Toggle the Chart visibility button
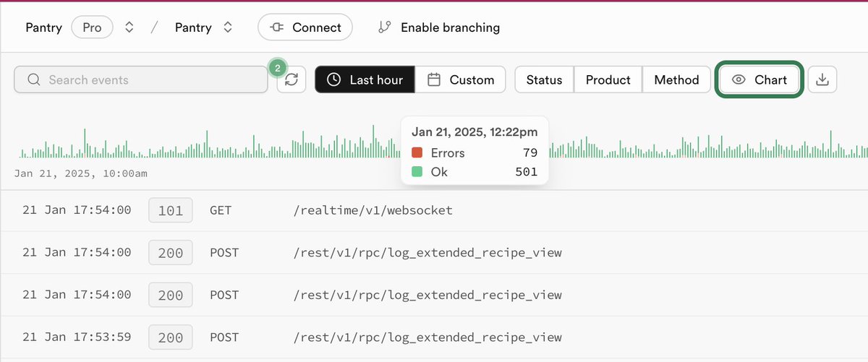Viewport: 868px width, 362px height. (759, 80)
